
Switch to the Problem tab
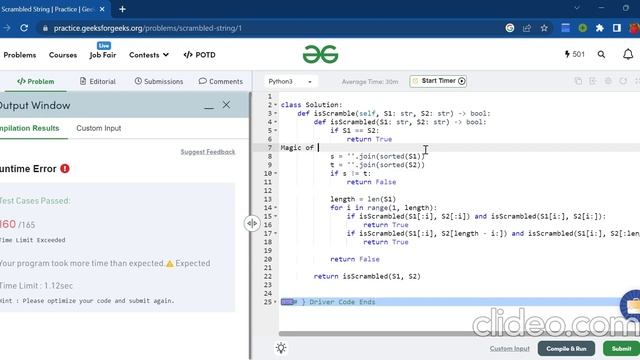(36, 81)
